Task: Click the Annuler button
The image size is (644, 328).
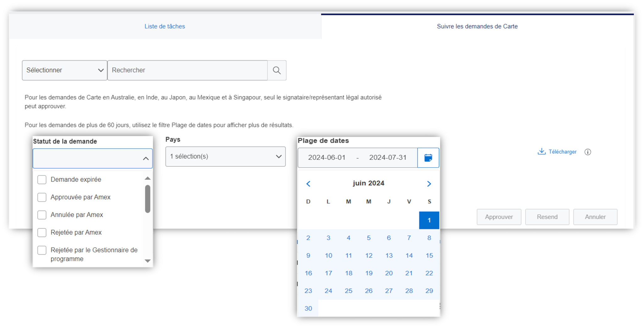Action: coord(595,217)
